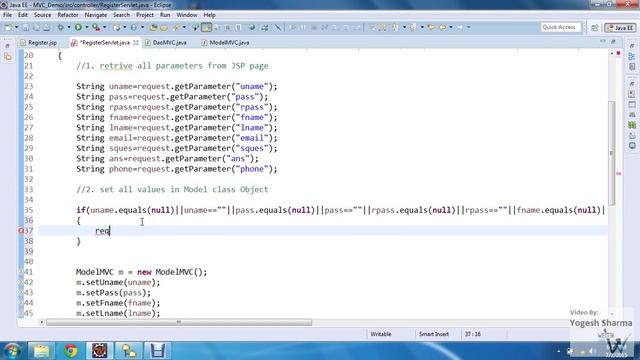This screenshot has width=640, height=360.
Task: Click the Print toolbar icon
Action: (47, 27)
